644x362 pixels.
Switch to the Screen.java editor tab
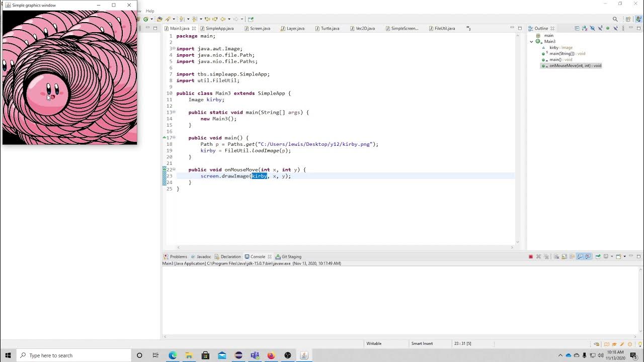[257, 29]
